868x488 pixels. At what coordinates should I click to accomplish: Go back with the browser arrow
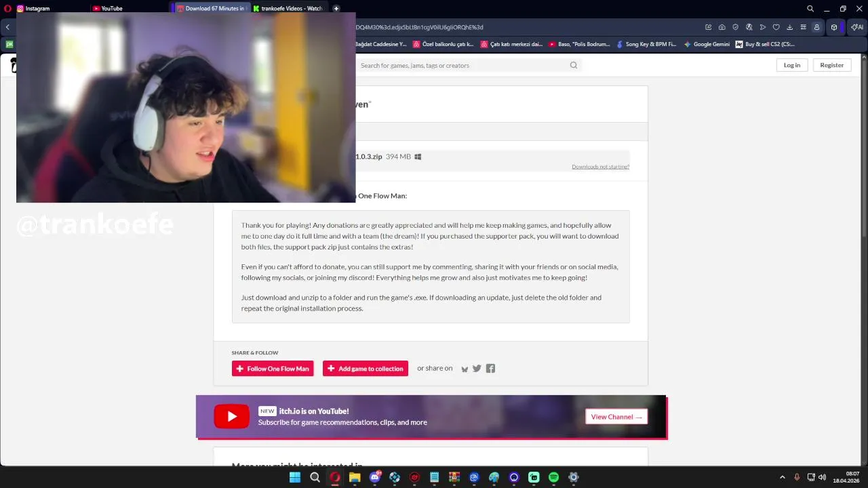[x=7, y=27]
